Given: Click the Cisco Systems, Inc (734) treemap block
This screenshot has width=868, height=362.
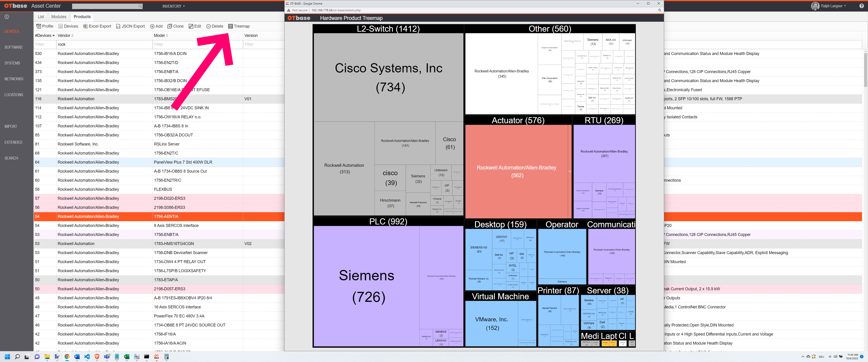Looking at the screenshot, I should tap(388, 77).
